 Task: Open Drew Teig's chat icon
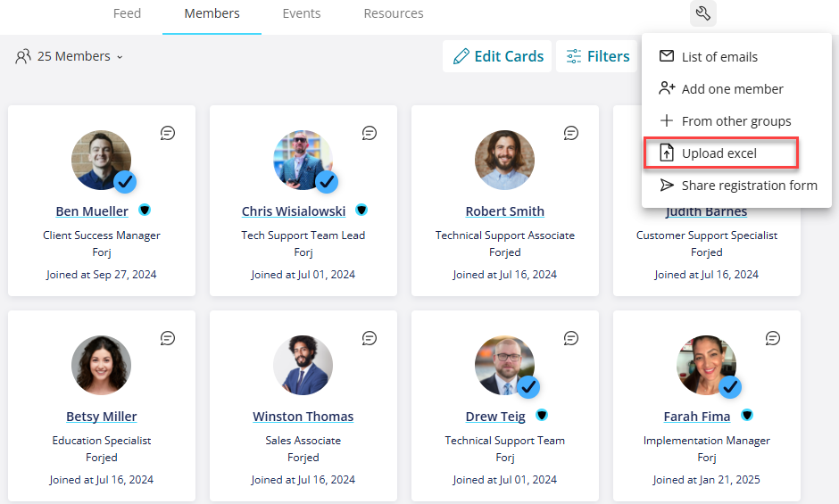[571, 338]
